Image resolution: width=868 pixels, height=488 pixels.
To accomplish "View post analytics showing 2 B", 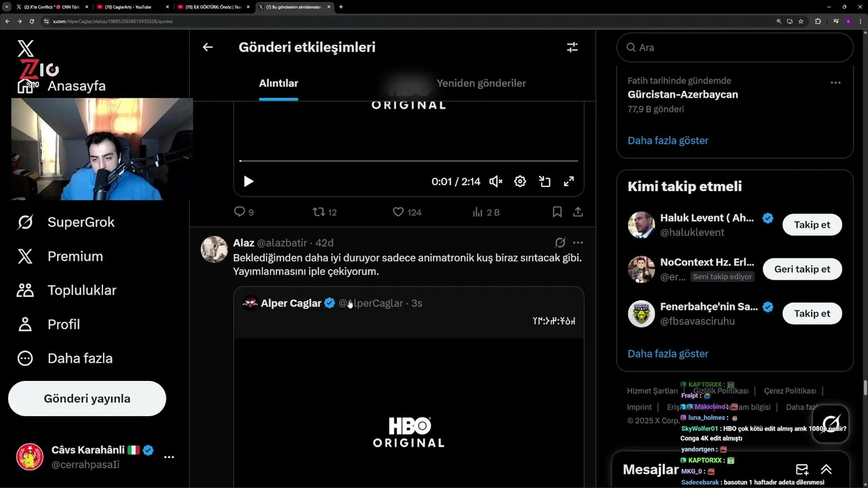I will (486, 212).
